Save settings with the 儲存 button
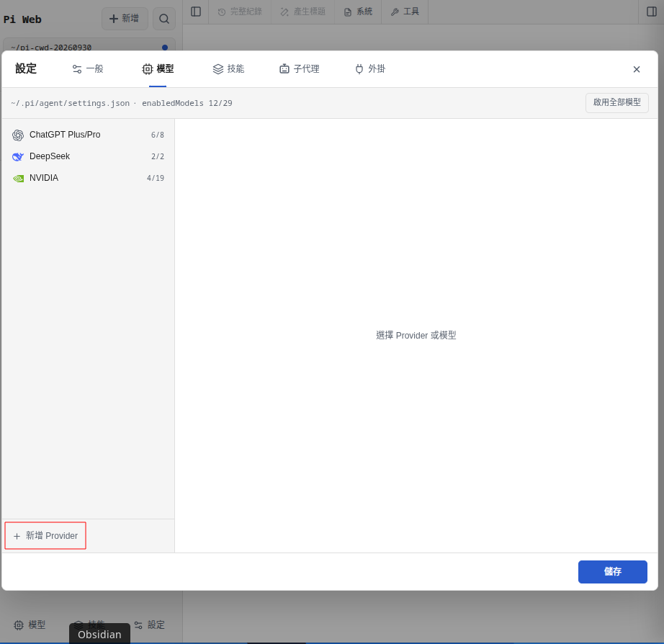664x644 pixels. [x=612, y=571]
